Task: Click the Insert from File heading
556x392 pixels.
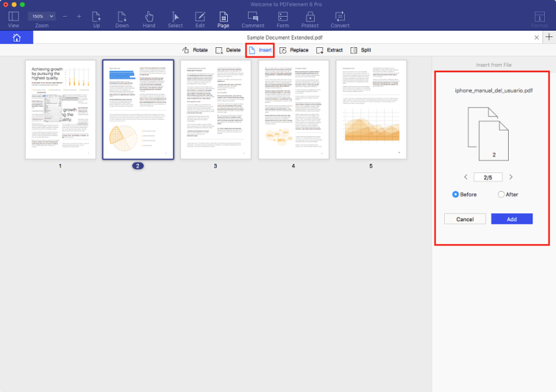Action: click(x=493, y=65)
